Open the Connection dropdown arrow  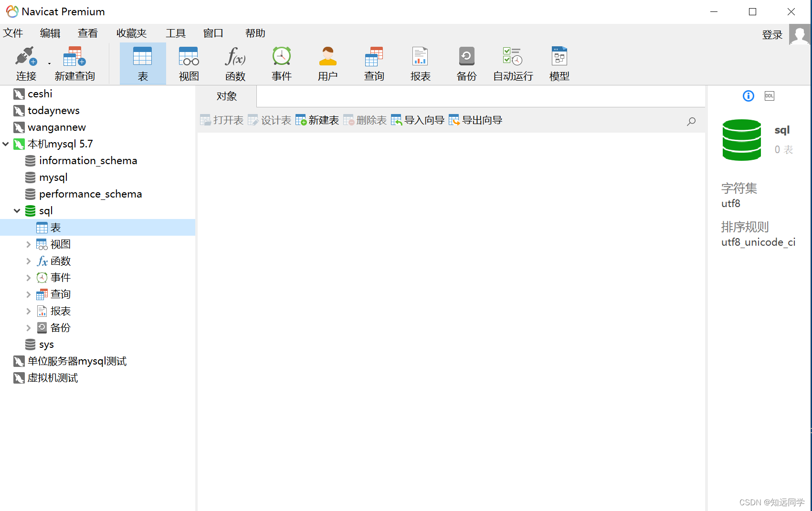(x=49, y=63)
